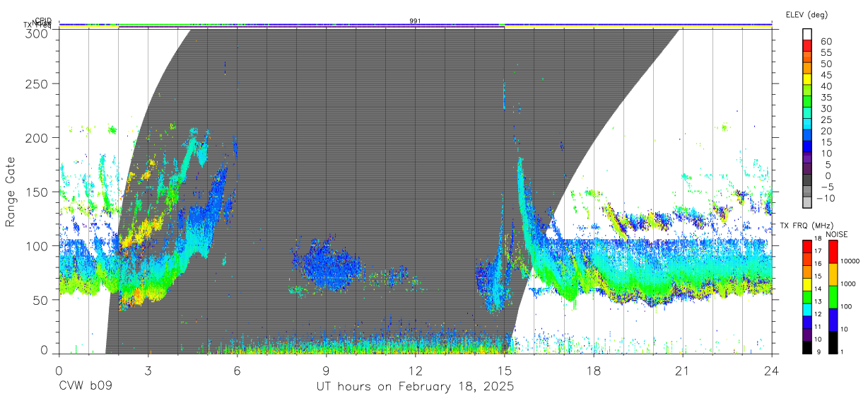868x401 pixels.
Task: Click the red 17–18 MHz TX FRQ swatch
Action: point(807,246)
